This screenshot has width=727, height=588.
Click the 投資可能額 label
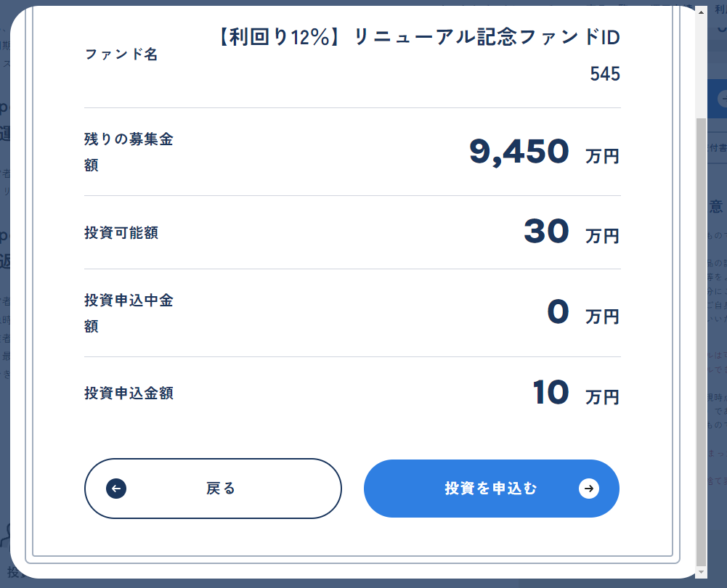pos(121,233)
